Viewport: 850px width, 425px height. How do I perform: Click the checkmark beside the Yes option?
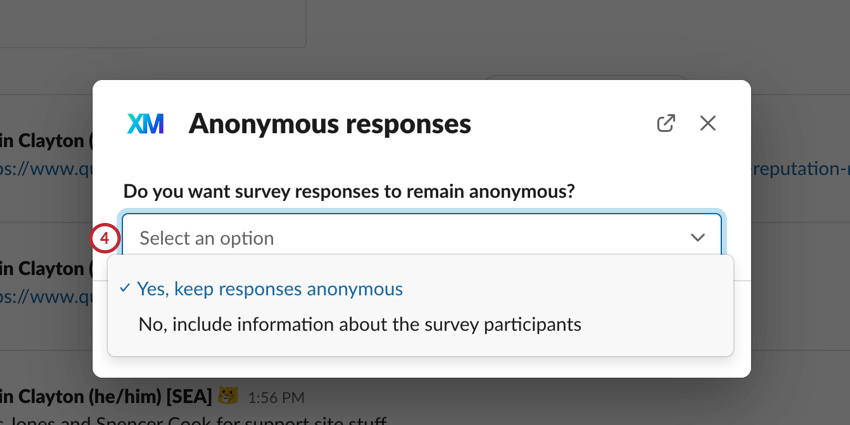click(125, 288)
